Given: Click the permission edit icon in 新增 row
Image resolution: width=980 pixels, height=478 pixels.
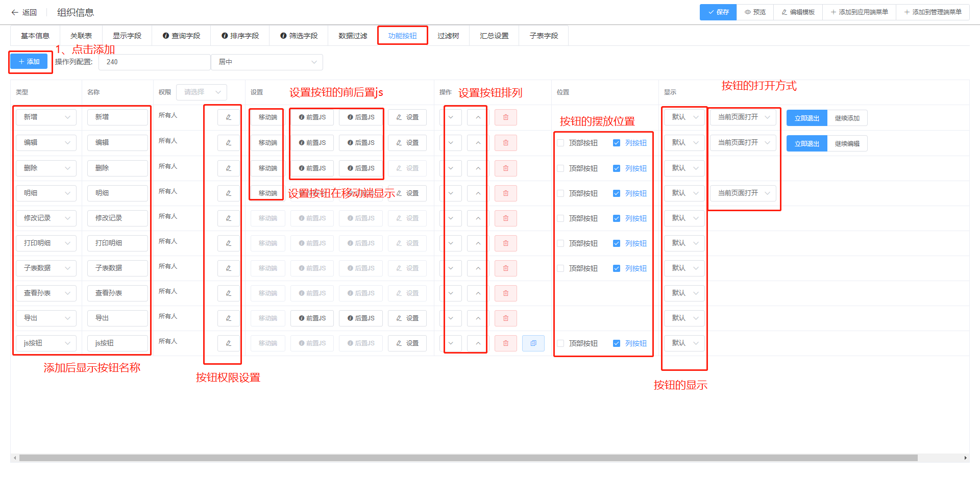Looking at the screenshot, I should click(228, 117).
